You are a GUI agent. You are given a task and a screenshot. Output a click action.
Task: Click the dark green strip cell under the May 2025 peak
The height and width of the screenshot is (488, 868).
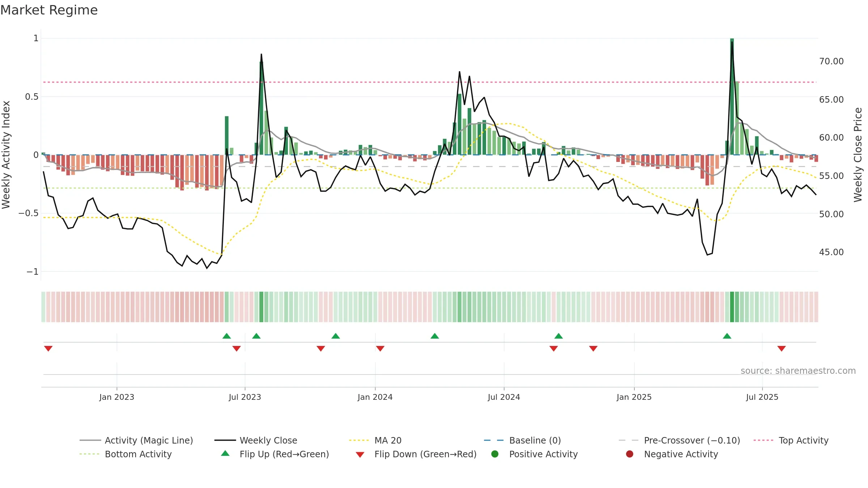point(732,307)
